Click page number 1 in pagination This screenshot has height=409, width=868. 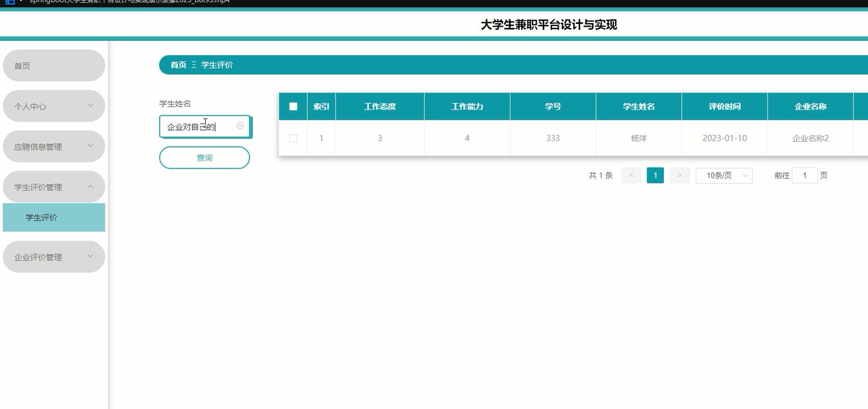[x=655, y=176]
